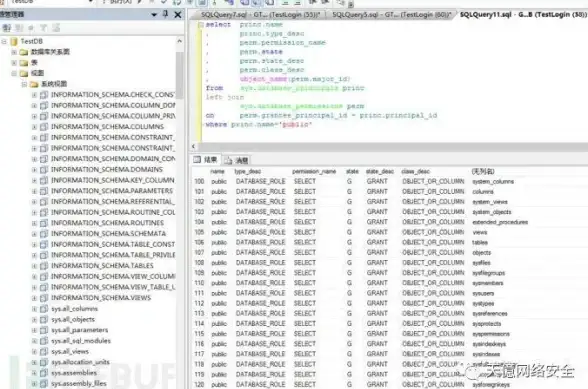Pin the Object Explorer panel with auto-hide pin
This screenshot has width=588, height=389.
165,14
